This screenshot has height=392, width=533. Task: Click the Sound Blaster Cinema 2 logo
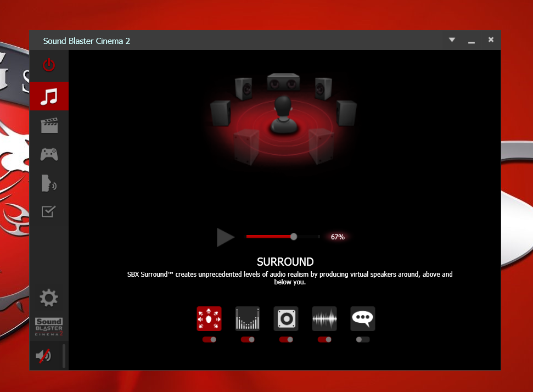[49, 326]
